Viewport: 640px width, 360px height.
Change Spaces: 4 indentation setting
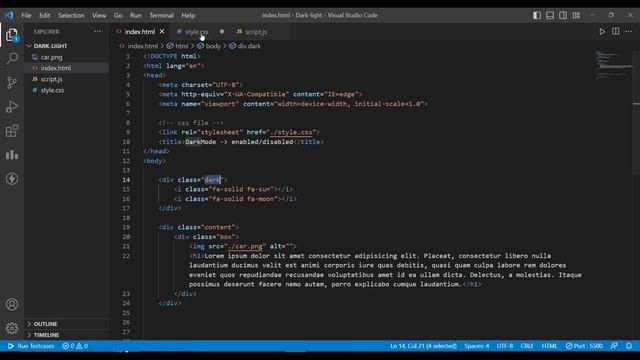pos(476,346)
